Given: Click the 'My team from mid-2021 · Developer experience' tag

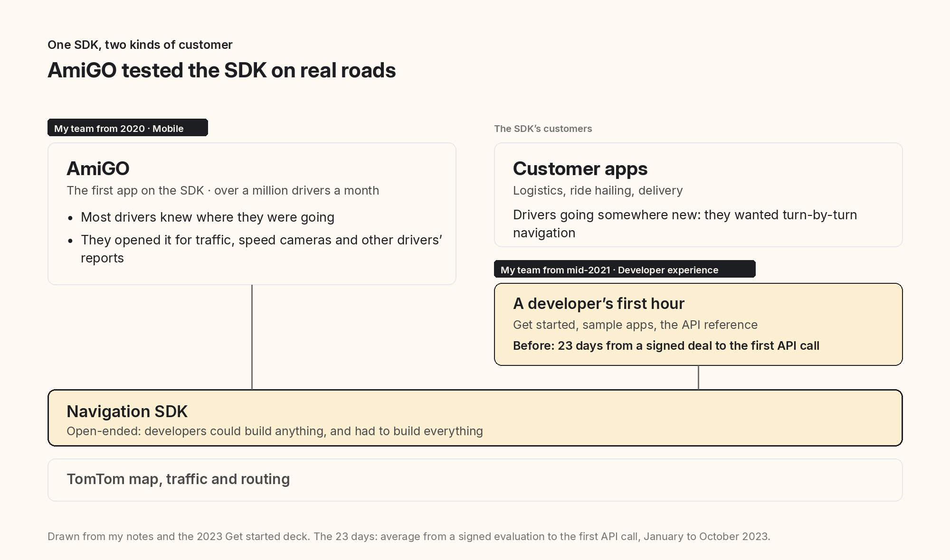Looking at the screenshot, I should (625, 269).
